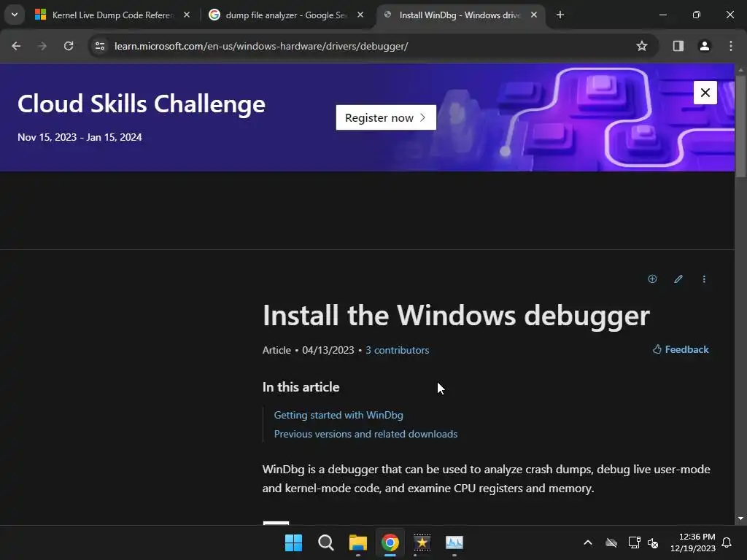Dismiss the Cloud Skills Challenge banner
This screenshot has width=747, height=560.
[705, 93]
